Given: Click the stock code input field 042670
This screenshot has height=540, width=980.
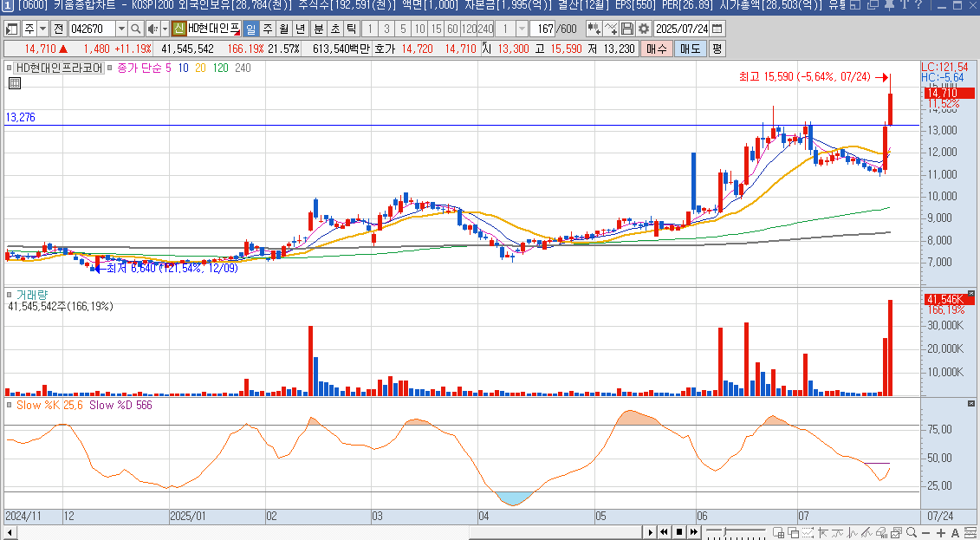Looking at the screenshot, I should pos(92,29).
